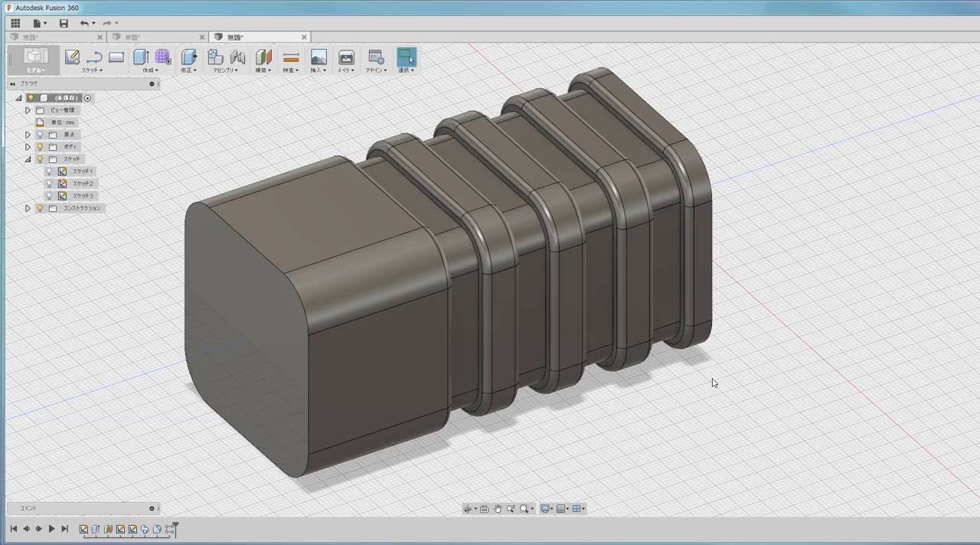Select the Construction plane icon

263,57
